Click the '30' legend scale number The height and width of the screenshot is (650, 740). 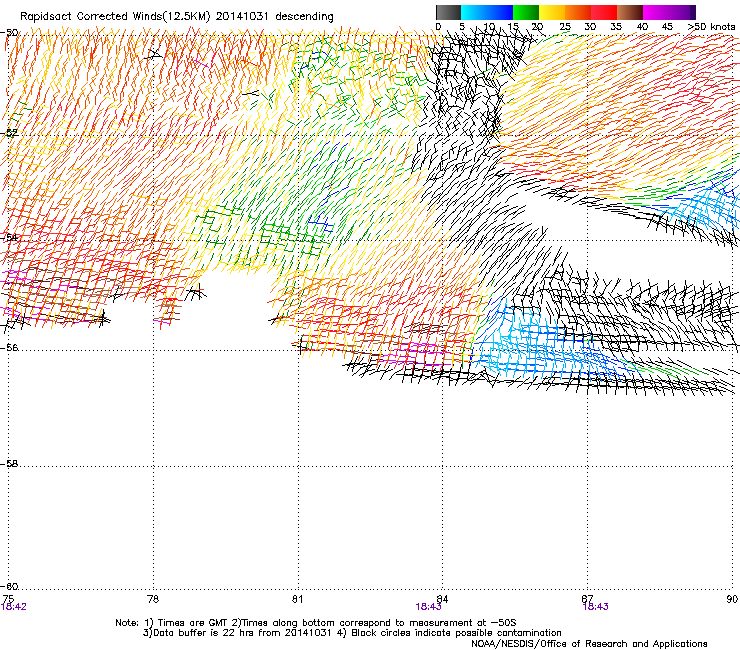coord(590,27)
